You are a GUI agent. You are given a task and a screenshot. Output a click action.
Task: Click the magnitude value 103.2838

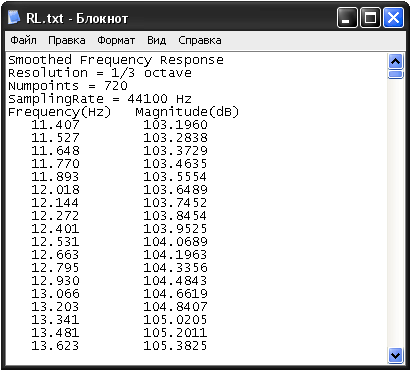point(175,138)
